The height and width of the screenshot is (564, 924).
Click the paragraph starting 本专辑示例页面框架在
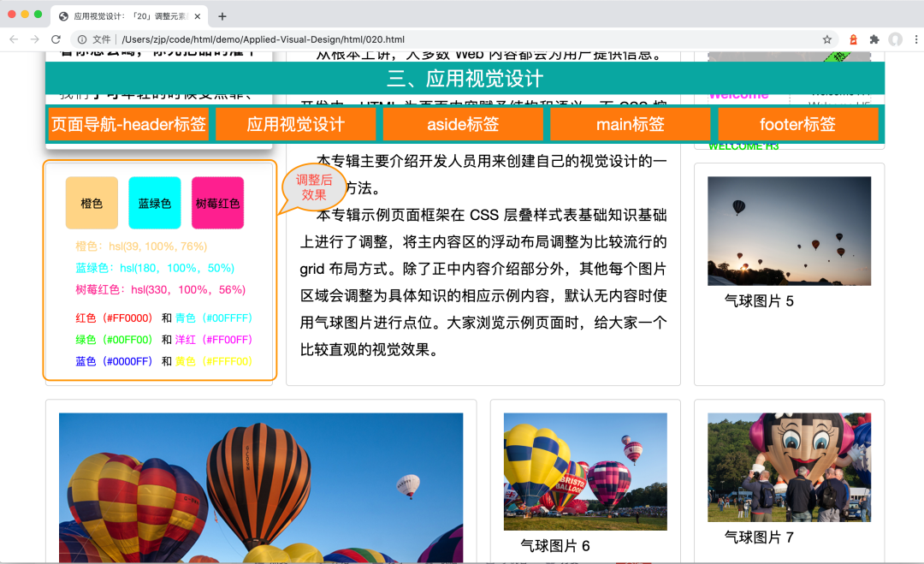pos(483,282)
